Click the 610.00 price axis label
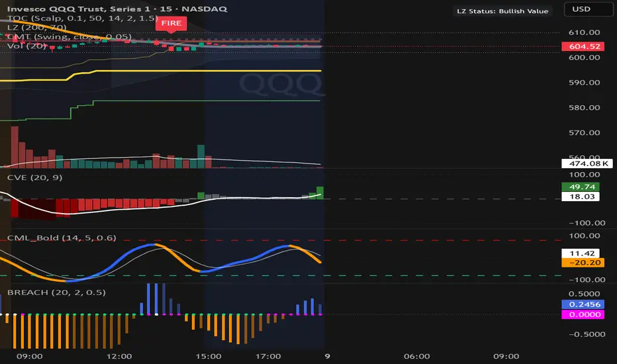The width and height of the screenshot is (617, 364). pyautogui.click(x=585, y=32)
